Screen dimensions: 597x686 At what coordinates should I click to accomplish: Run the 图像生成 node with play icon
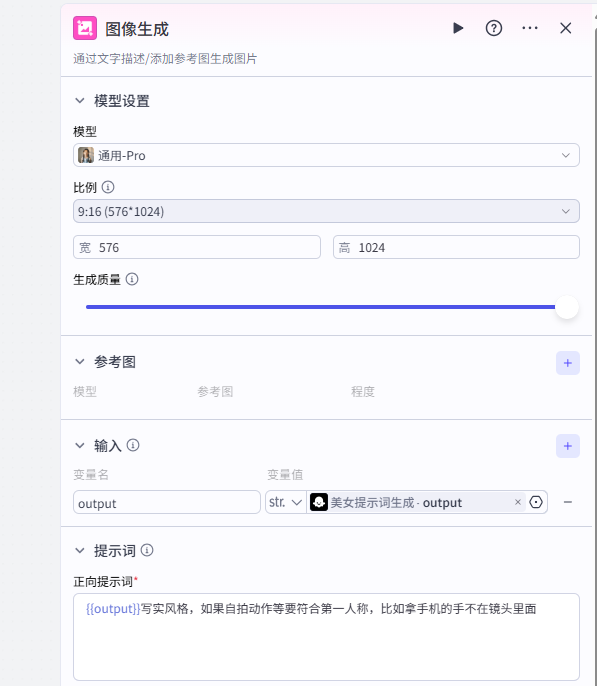click(x=458, y=28)
